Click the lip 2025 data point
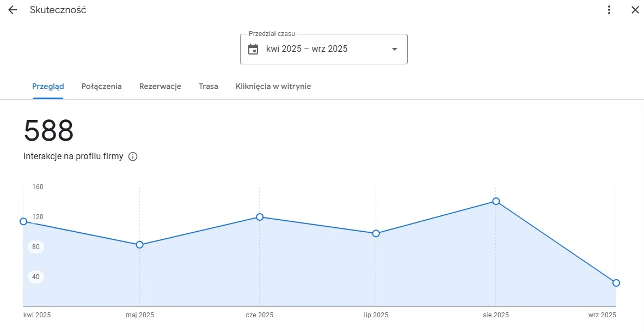 (x=376, y=233)
